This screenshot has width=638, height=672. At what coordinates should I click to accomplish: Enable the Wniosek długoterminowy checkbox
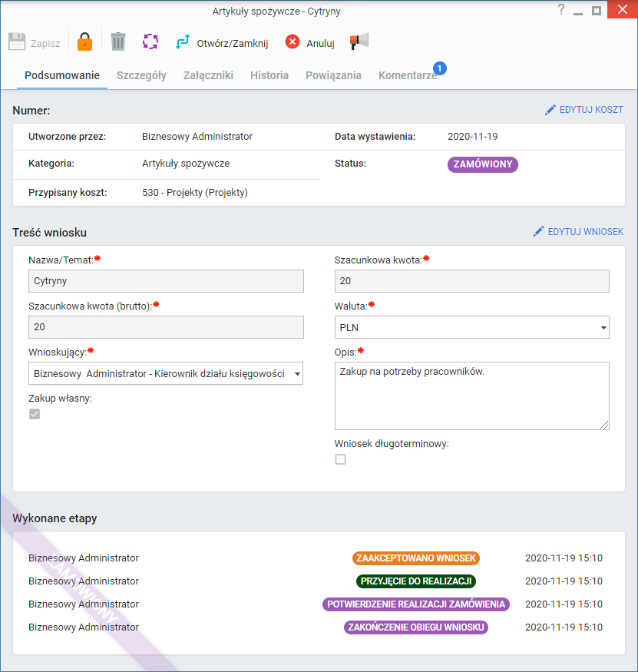coord(341,459)
